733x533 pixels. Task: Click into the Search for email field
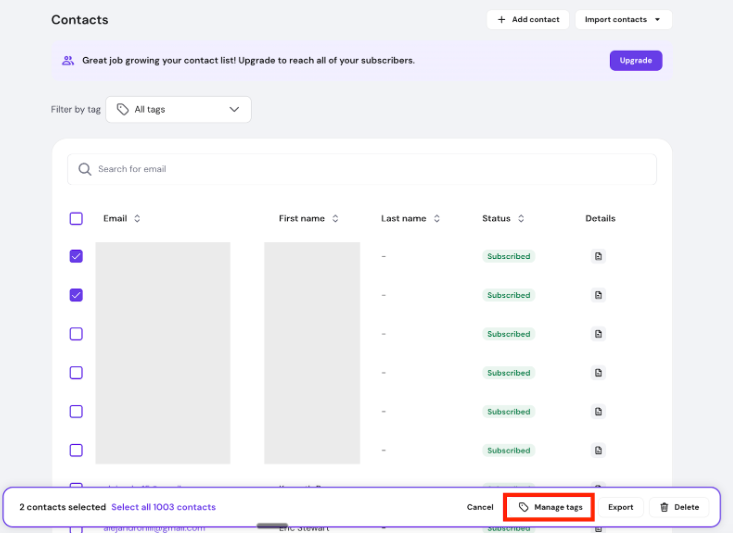pyautogui.click(x=370, y=169)
